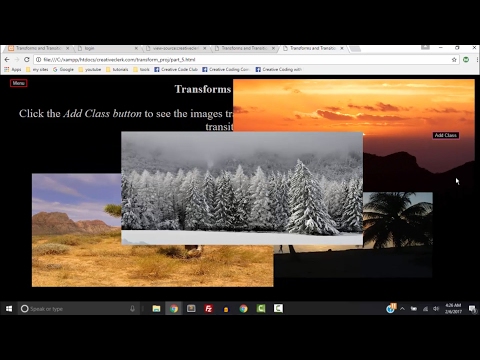The width and height of the screenshot is (480, 360).
Task: Open the Creative Coding Com bookmark
Action: (x=226, y=69)
